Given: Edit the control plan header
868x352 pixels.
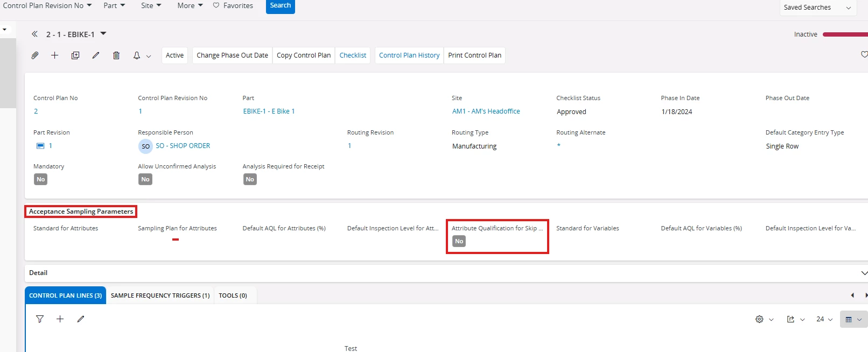Looking at the screenshot, I should pos(96,55).
